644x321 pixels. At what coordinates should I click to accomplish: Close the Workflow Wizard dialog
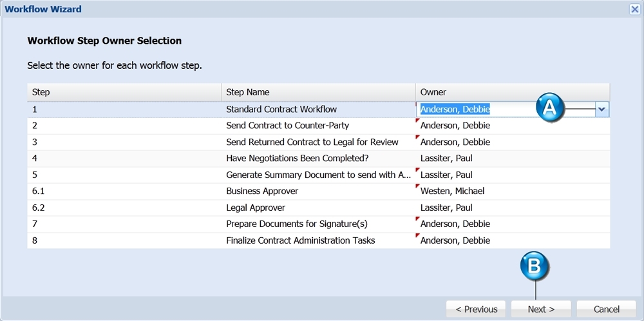[634, 9]
